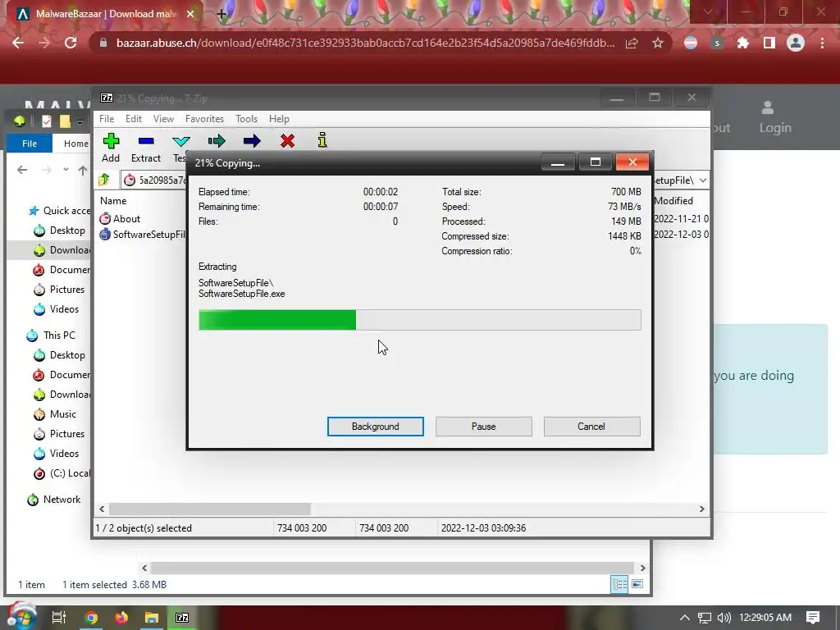The image size is (840, 630).
Task: Open Windows Start button
Action: (21, 617)
